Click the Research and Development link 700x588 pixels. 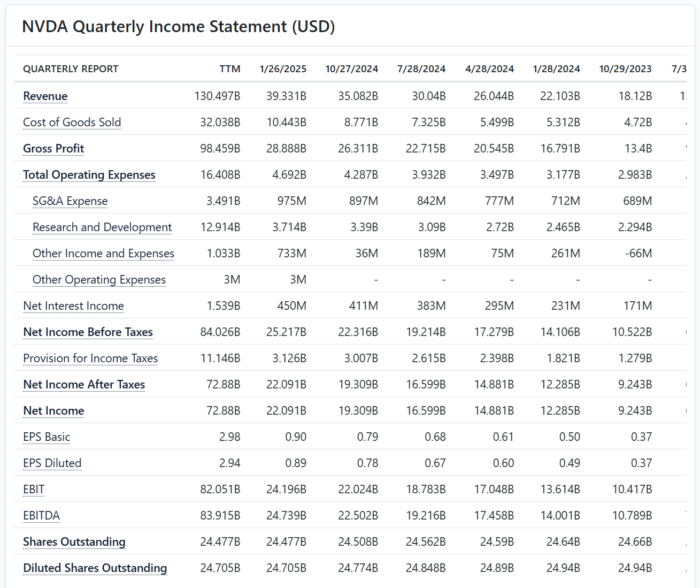(102, 227)
